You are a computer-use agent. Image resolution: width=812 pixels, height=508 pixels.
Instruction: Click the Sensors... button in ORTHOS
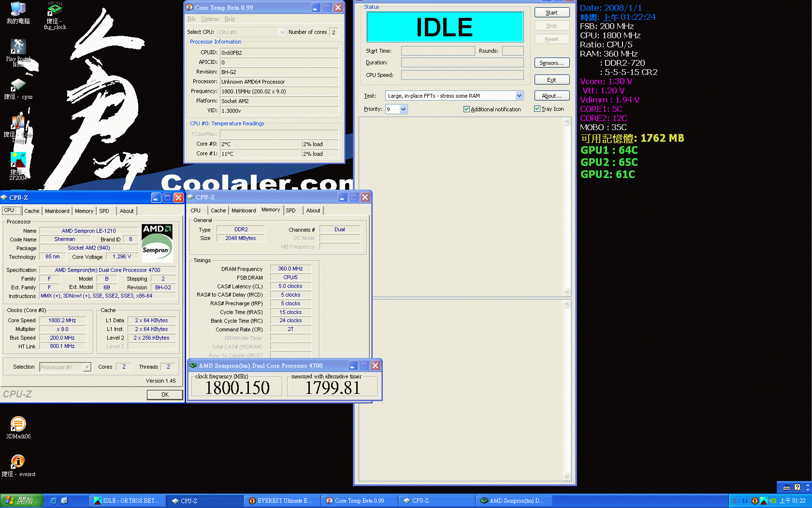click(x=551, y=63)
